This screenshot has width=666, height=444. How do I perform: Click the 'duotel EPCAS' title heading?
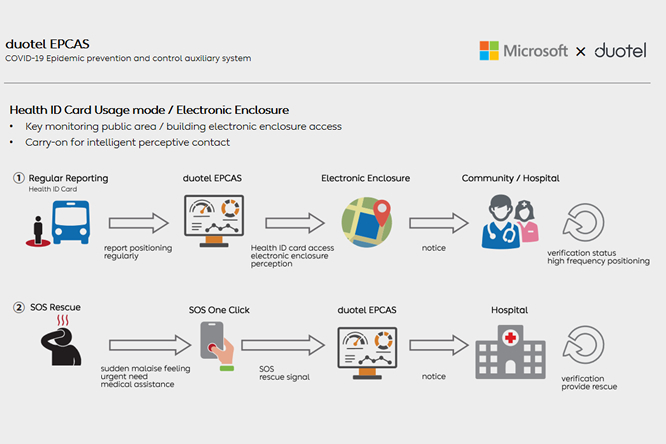click(x=47, y=44)
